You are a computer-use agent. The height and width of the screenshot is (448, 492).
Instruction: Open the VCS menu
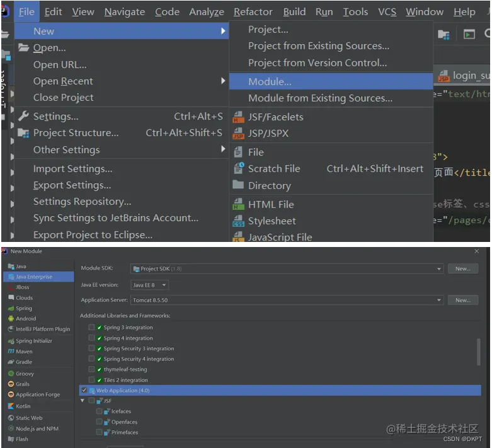pos(387,11)
